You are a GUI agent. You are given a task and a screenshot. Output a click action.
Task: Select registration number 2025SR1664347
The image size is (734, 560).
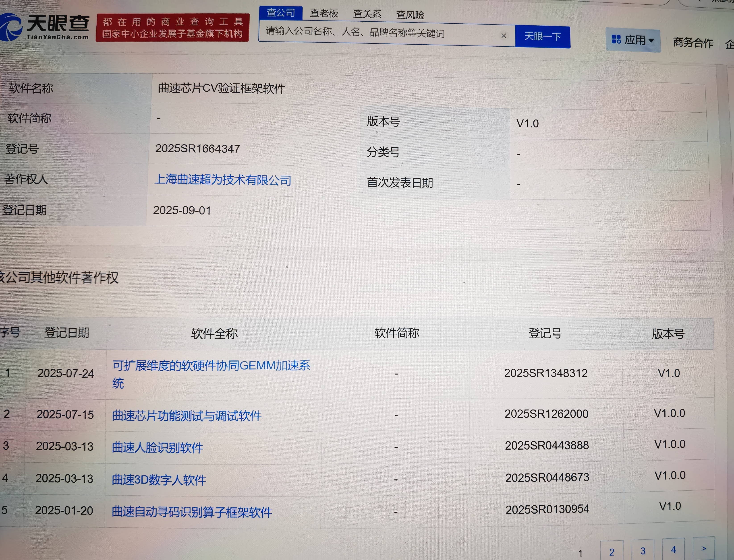[197, 149]
